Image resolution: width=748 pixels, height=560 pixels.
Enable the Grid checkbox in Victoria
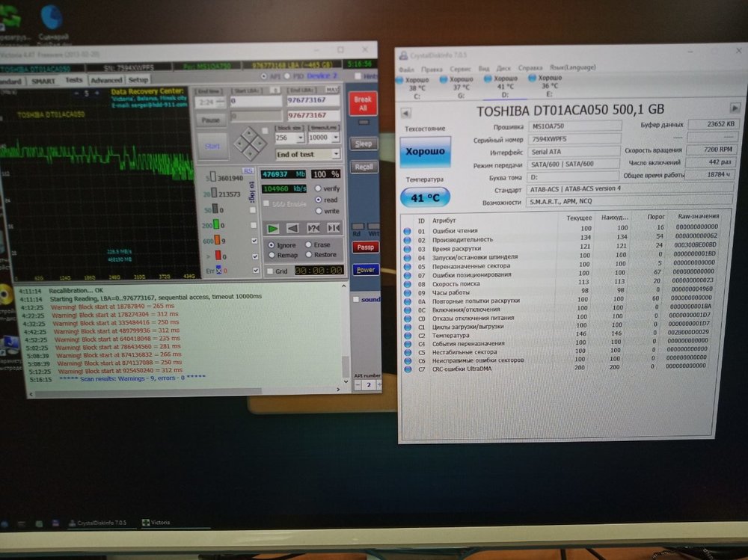click(270, 271)
